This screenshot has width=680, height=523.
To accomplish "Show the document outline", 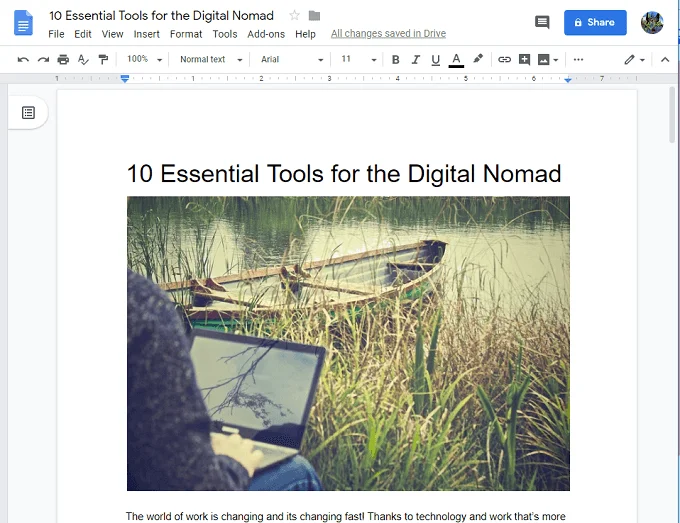I will coord(28,113).
